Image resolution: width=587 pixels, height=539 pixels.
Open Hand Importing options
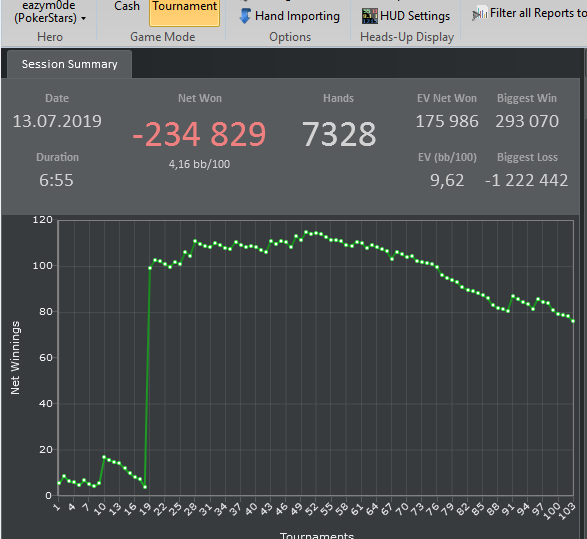click(x=290, y=16)
